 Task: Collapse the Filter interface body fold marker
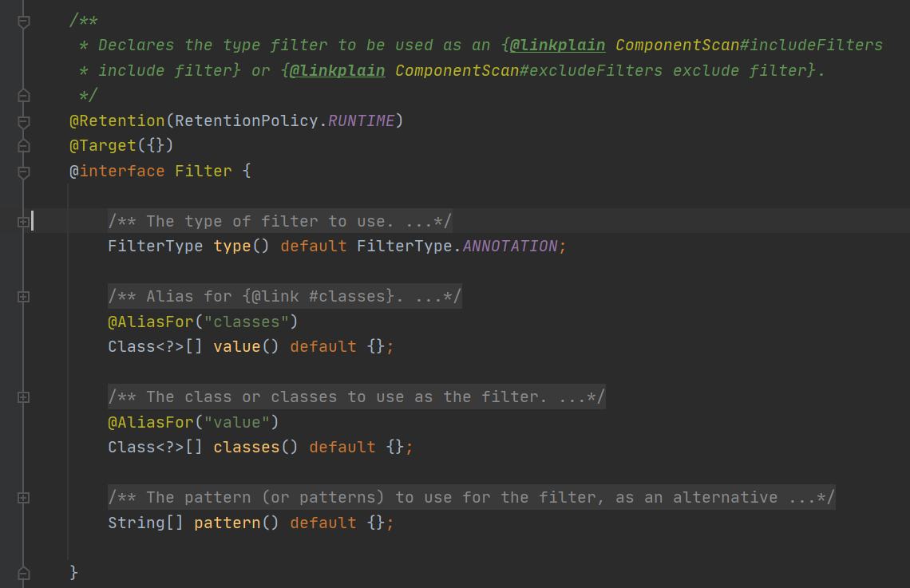click(24, 172)
